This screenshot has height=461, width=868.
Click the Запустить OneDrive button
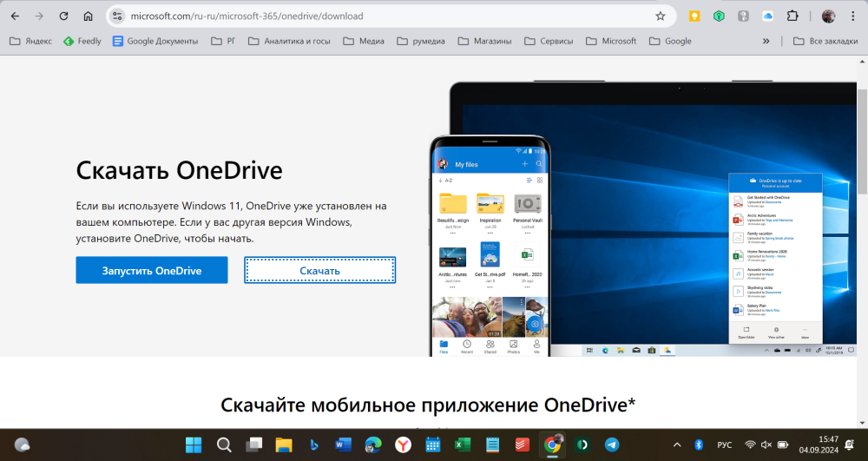point(152,270)
